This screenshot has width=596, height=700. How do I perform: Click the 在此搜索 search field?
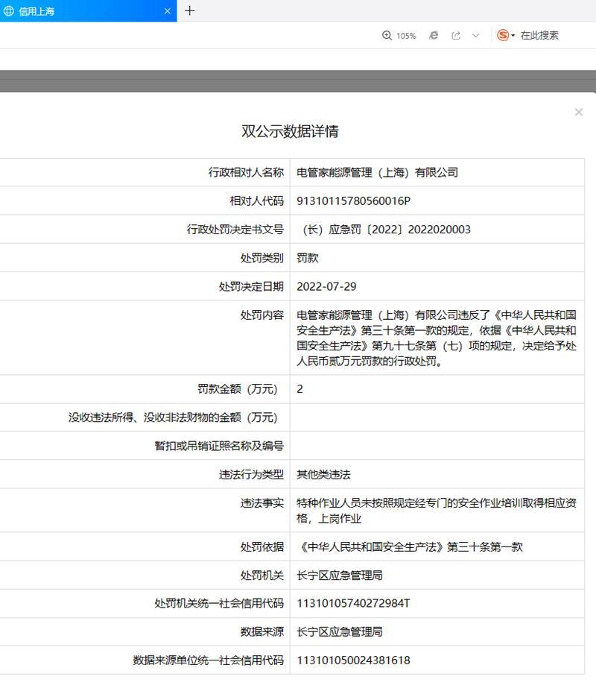[x=539, y=35]
